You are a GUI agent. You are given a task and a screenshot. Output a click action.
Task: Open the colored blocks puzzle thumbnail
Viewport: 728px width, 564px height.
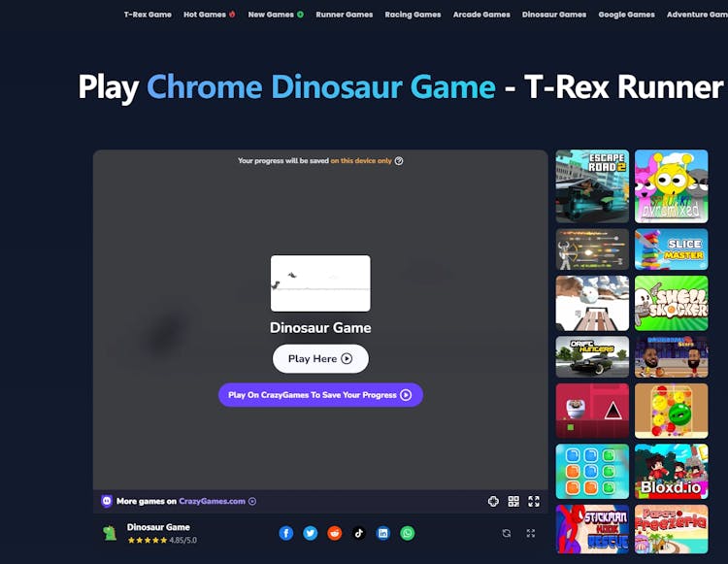click(592, 471)
